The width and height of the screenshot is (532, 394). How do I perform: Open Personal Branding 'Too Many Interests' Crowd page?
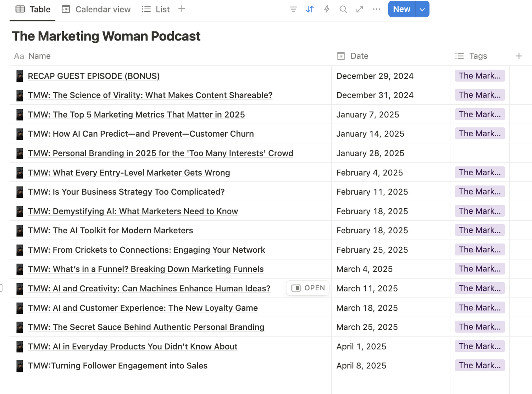click(160, 153)
